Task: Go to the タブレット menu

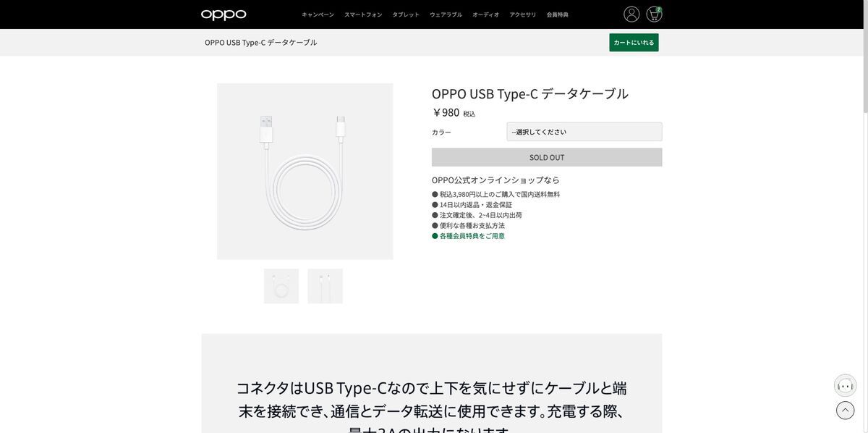Action: (406, 14)
